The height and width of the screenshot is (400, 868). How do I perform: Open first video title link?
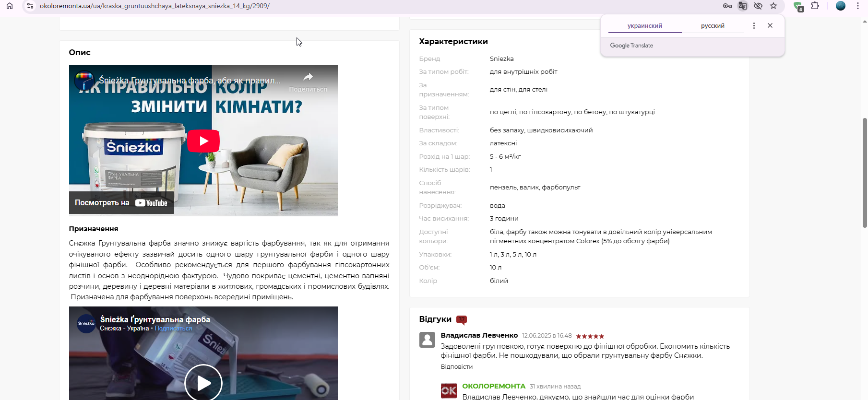190,80
